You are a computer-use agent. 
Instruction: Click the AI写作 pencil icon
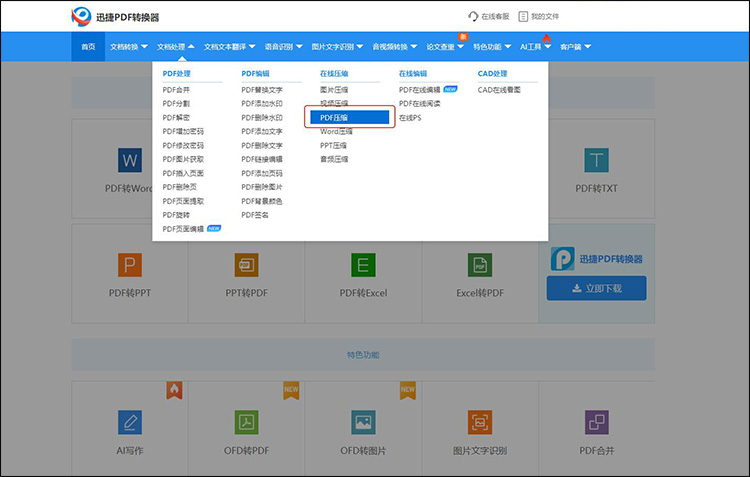point(130,422)
